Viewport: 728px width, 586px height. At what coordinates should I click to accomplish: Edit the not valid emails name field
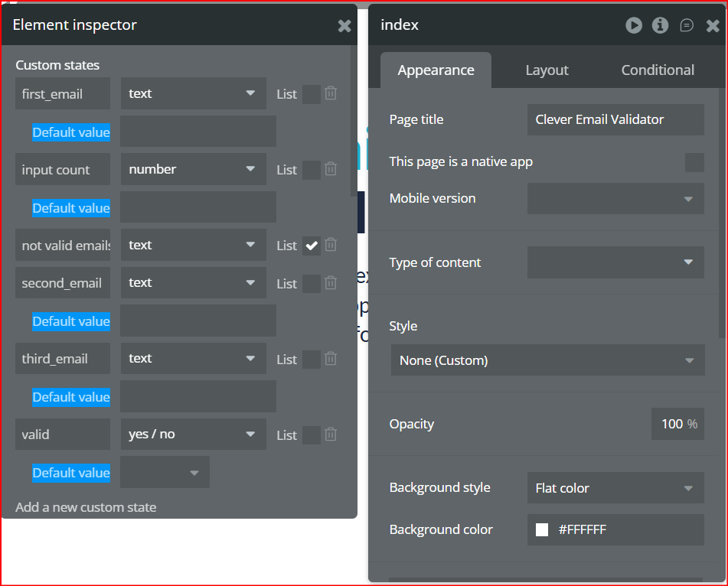63,245
